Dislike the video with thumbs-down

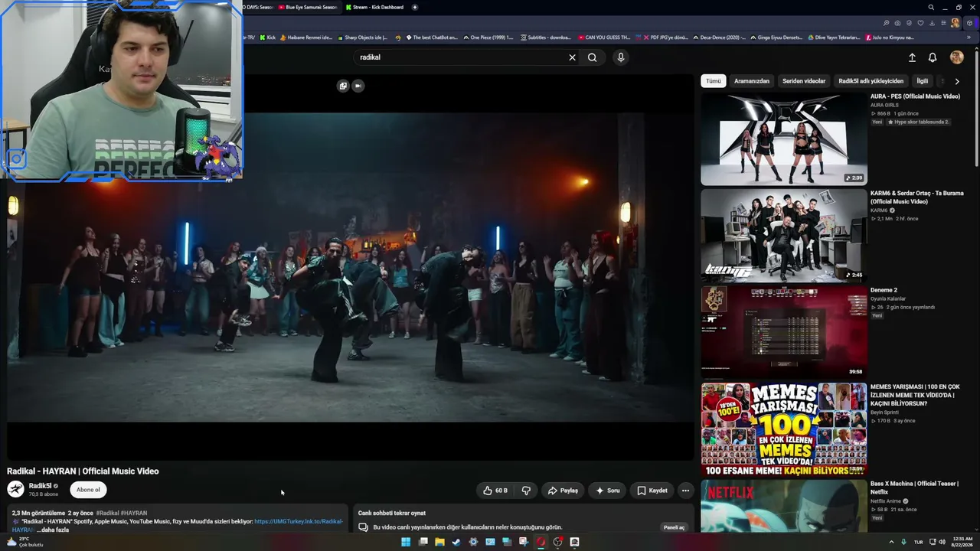526,491
